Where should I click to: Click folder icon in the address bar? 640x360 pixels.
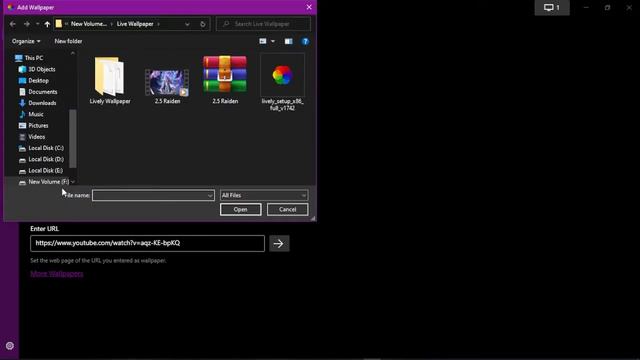pos(59,24)
